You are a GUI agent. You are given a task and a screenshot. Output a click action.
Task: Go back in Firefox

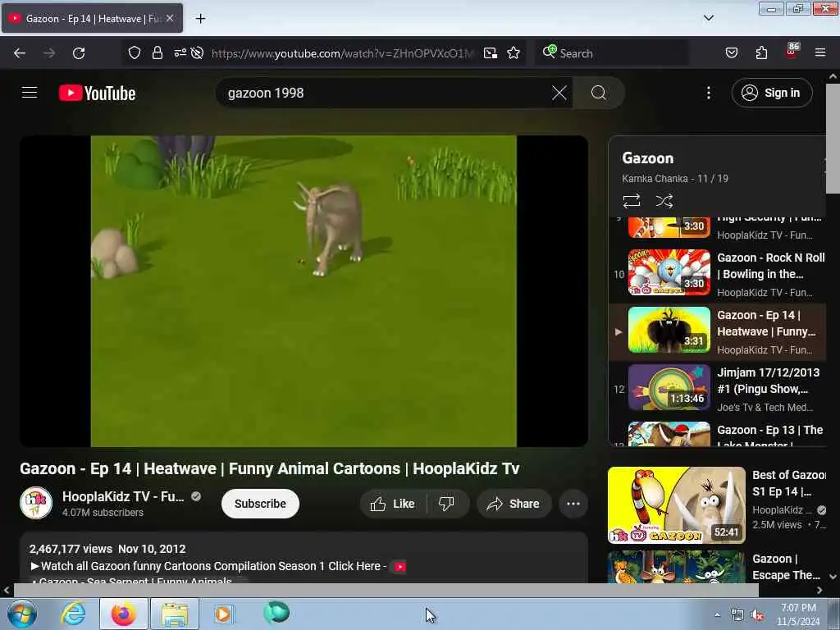pos(20,53)
